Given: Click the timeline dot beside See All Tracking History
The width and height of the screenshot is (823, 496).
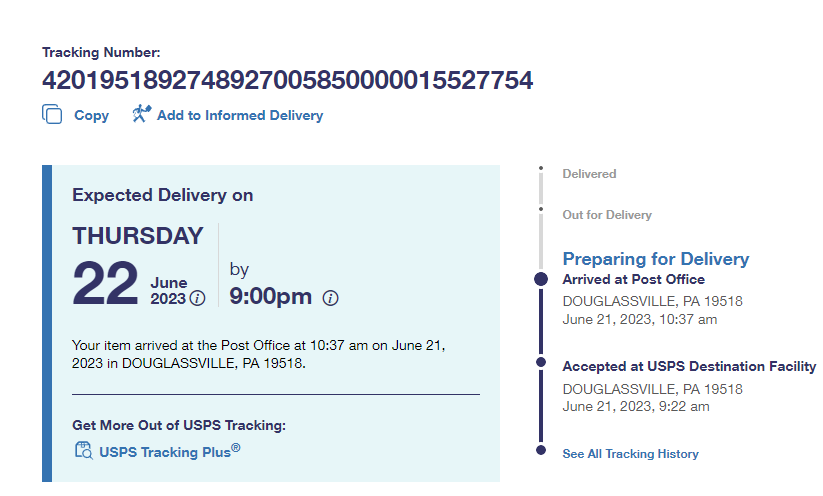Looking at the screenshot, I should tap(541, 451).
